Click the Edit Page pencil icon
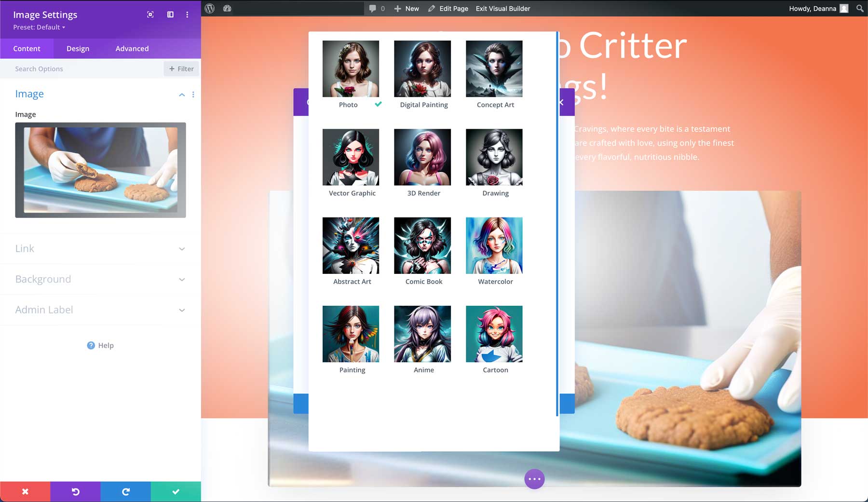Image resolution: width=868 pixels, height=502 pixels. point(448,8)
